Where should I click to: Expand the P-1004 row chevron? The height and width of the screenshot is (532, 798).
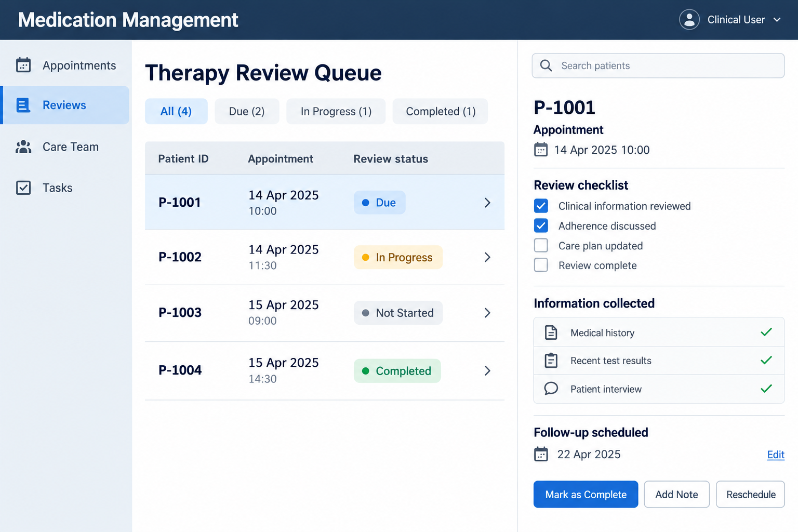point(487,371)
